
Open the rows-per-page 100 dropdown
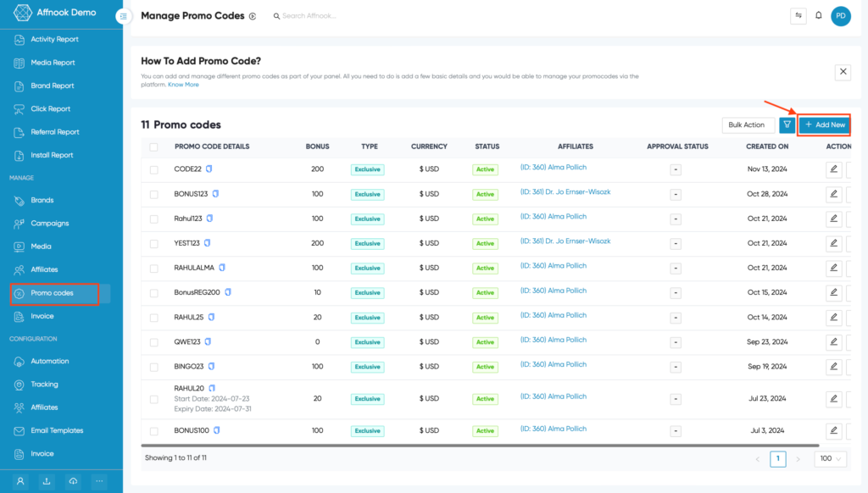[x=828, y=458]
